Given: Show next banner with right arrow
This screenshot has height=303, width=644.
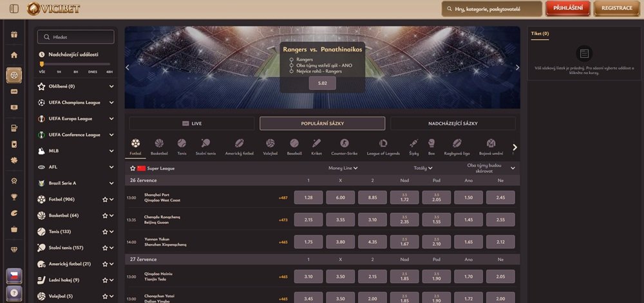Looking at the screenshot, I should [517, 68].
